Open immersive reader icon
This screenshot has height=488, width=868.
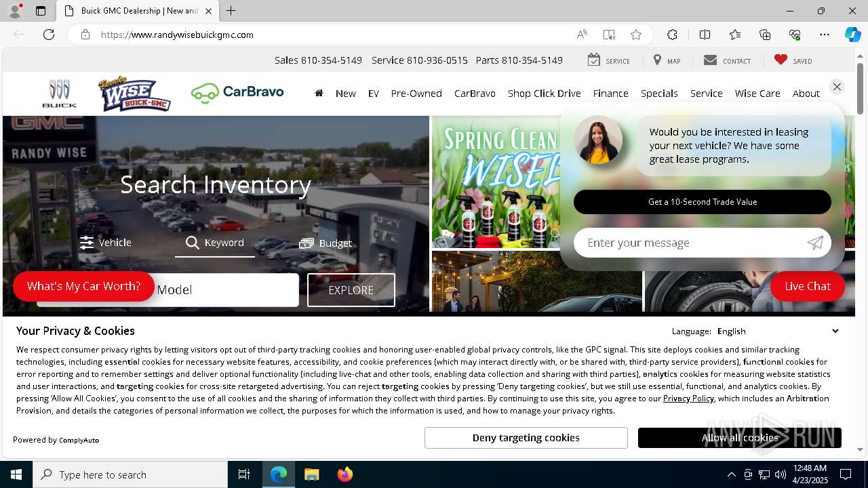(609, 35)
